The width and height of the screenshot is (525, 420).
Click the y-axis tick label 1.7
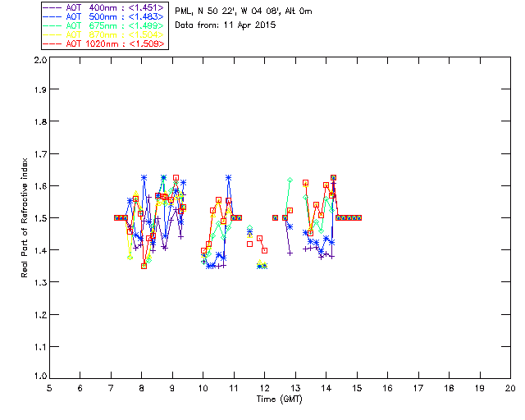tap(40, 153)
